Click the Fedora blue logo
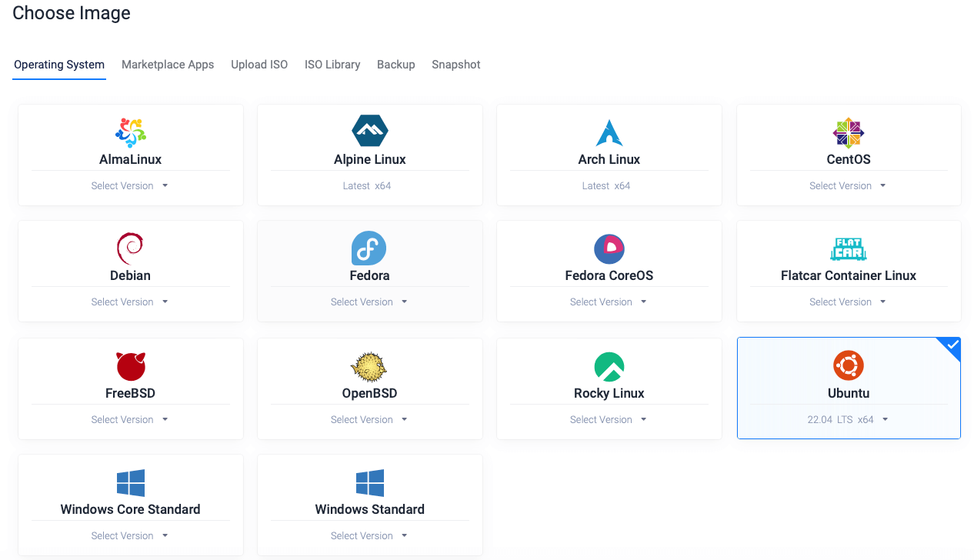 pos(369,249)
